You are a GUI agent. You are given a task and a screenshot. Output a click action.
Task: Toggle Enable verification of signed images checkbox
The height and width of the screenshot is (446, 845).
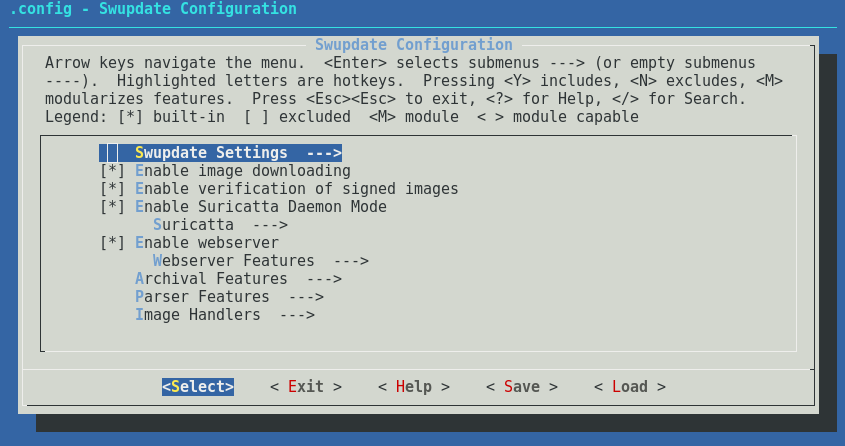113,189
